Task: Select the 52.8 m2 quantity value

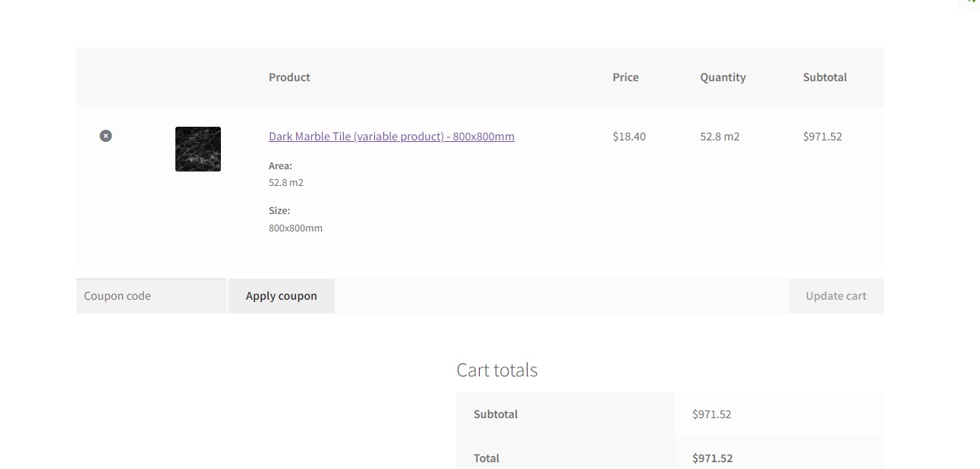Action: click(719, 137)
